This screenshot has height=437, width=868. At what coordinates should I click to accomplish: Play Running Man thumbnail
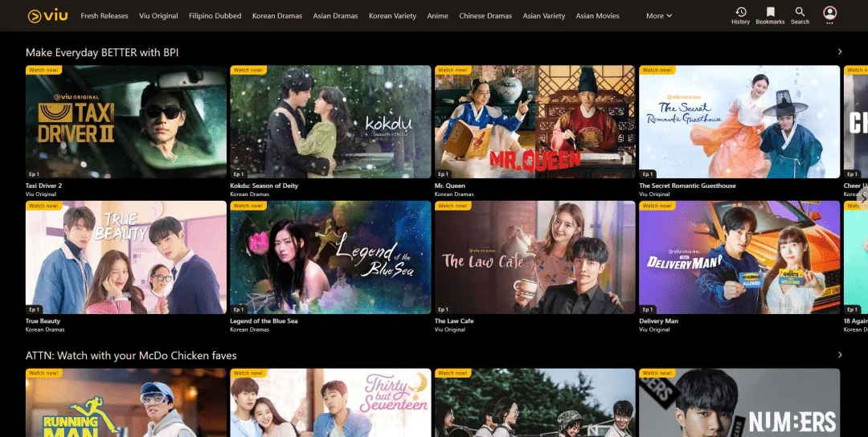(126, 402)
